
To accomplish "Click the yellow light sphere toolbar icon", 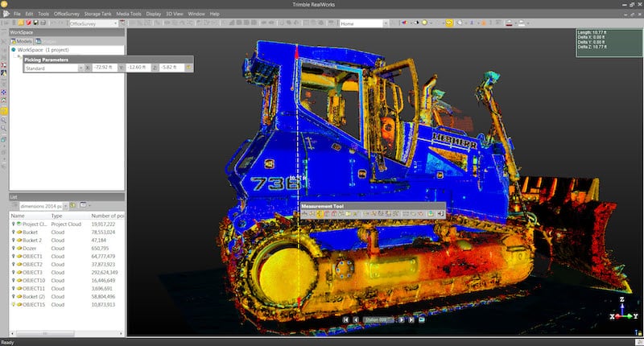I will tap(424, 23).
